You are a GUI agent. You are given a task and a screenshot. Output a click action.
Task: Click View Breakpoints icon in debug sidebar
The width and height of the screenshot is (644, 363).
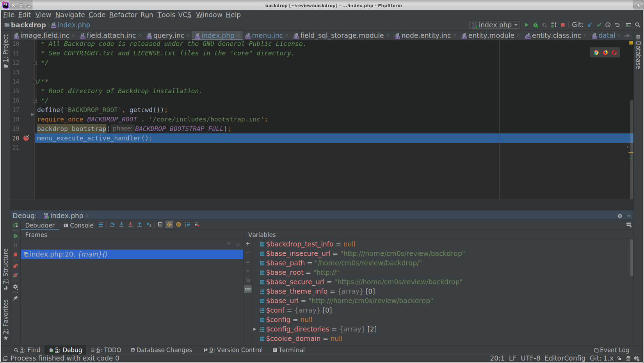[16, 266]
